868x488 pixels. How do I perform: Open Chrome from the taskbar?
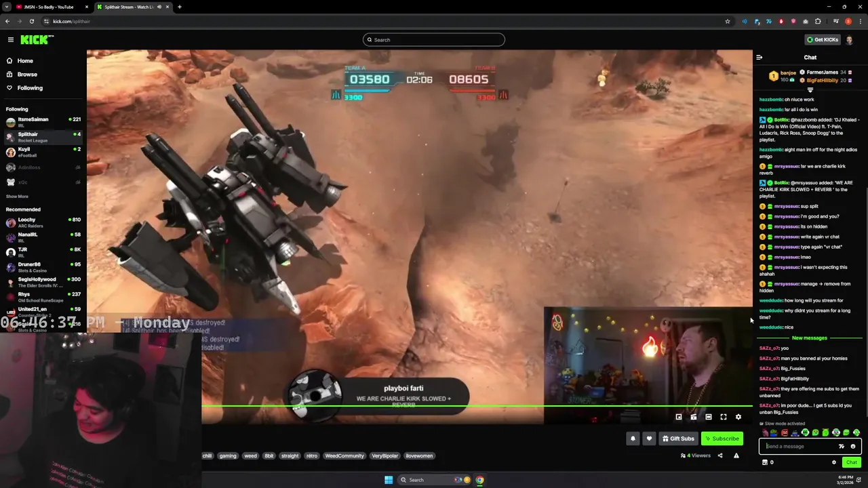pyautogui.click(x=479, y=480)
